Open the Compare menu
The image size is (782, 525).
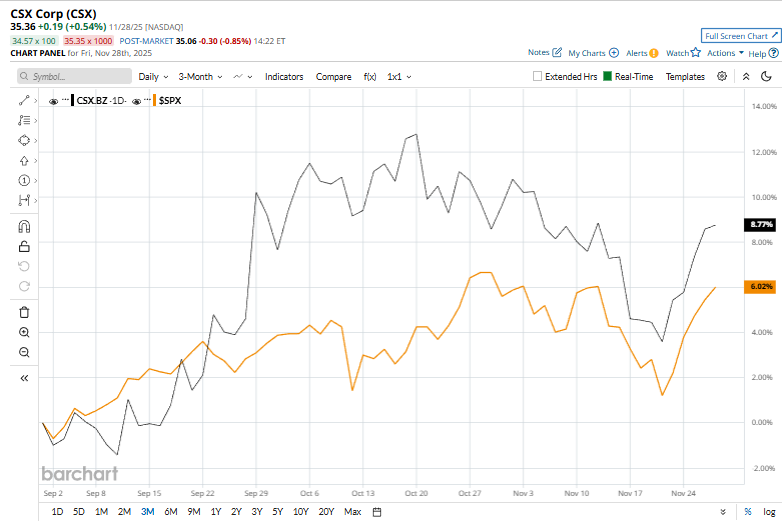coord(334,77)
